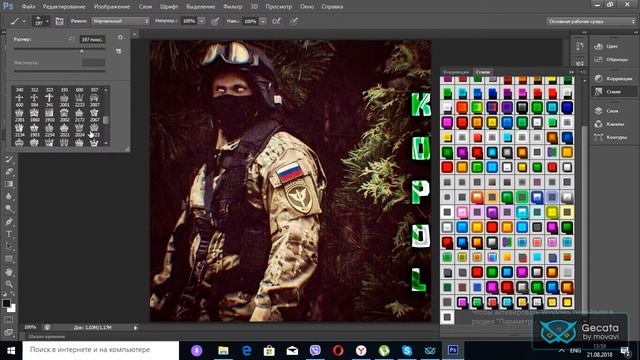
Task: Change screen mode icon at toolbox bottom
Action: 9,332
